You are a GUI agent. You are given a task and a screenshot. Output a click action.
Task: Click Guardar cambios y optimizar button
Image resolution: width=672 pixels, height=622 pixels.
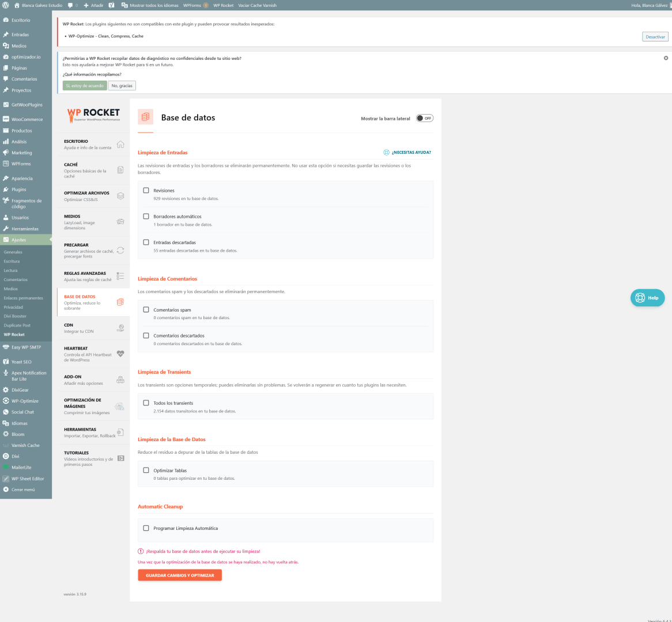(180, 575)
